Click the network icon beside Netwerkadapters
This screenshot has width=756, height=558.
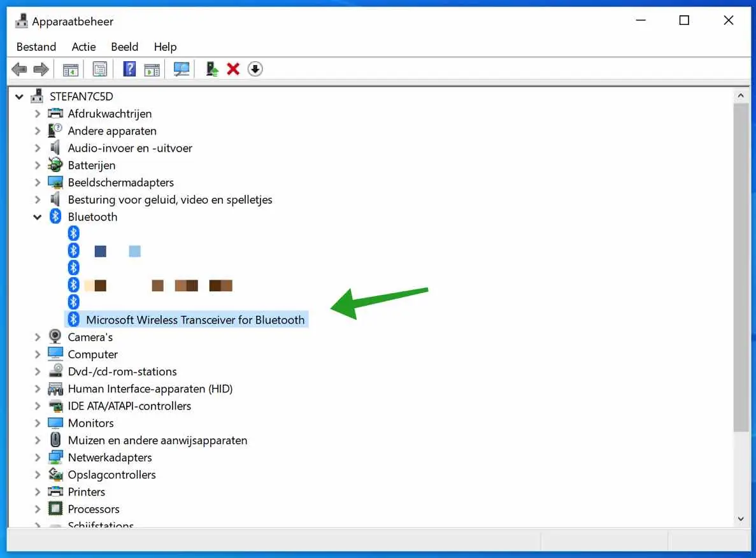coord(55,457)
